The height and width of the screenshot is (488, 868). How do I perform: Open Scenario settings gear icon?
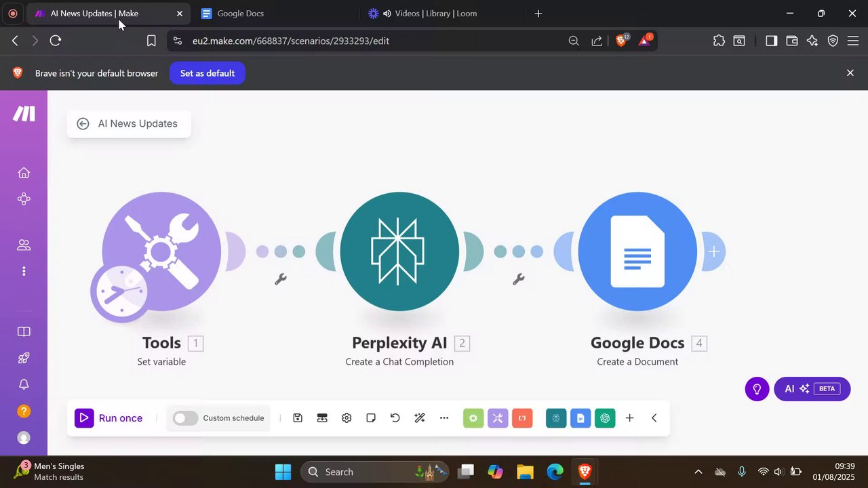tap(347, 418)
